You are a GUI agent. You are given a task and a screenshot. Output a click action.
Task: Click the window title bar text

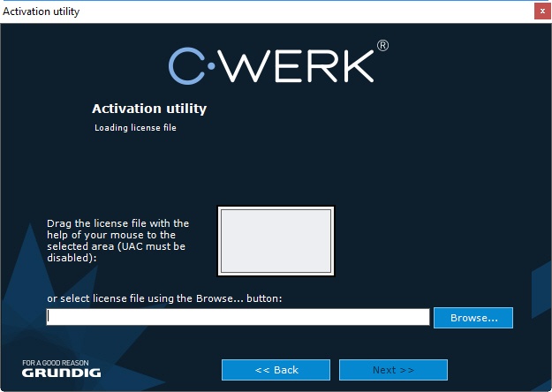41,11
